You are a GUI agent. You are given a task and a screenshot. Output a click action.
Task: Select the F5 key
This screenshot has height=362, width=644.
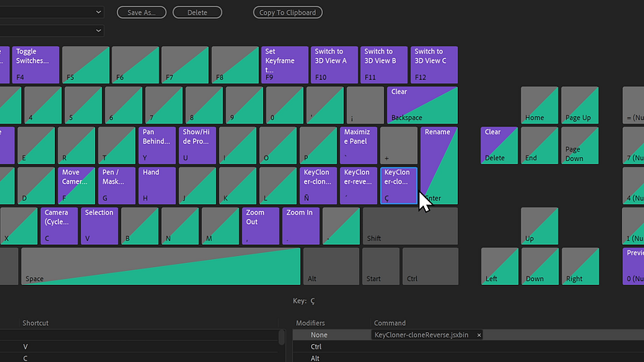tap(86, 65)
